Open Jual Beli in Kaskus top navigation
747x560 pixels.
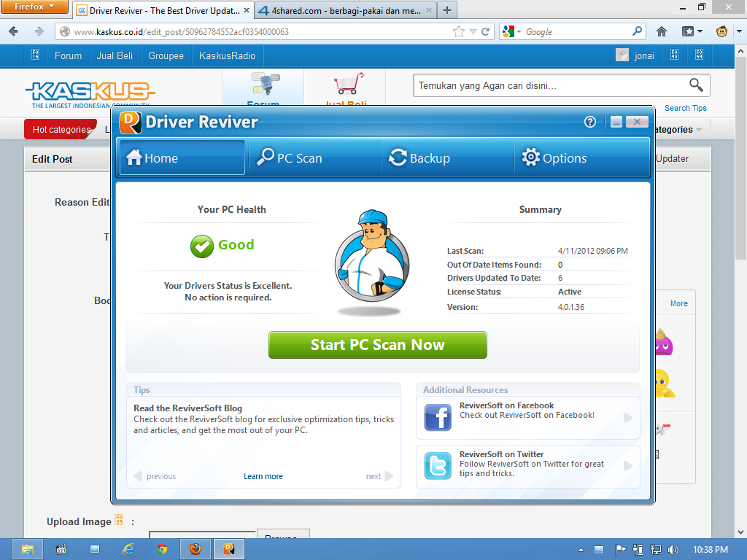click(115, 55)
